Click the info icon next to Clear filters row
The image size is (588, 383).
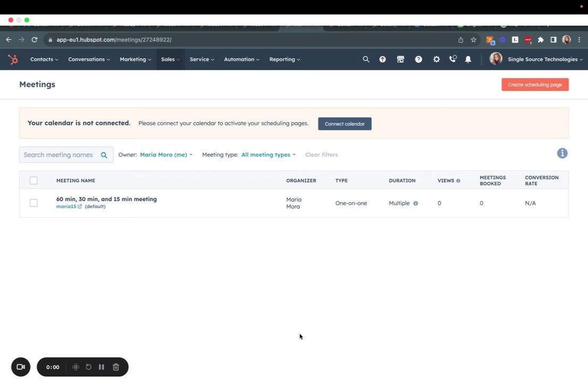(x=562, y=153)
